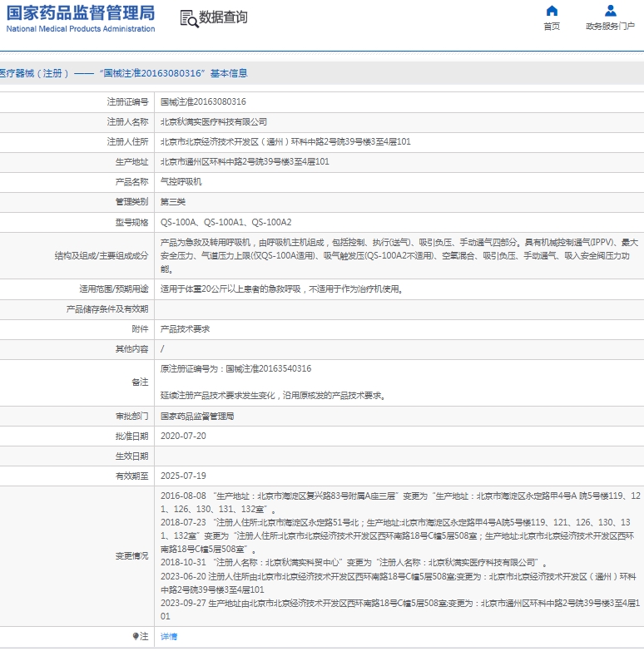Select the slash value under 其他内容

(162, 348)
